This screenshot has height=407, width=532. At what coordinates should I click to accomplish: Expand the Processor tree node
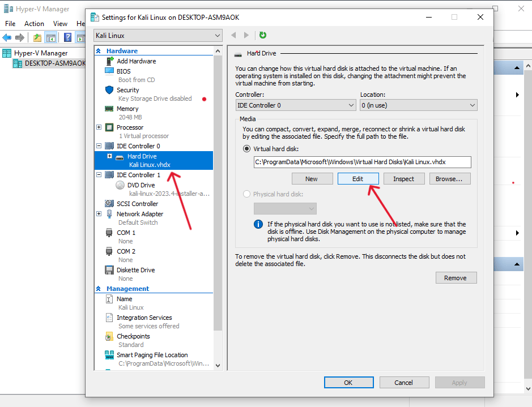tap(99, 127)
